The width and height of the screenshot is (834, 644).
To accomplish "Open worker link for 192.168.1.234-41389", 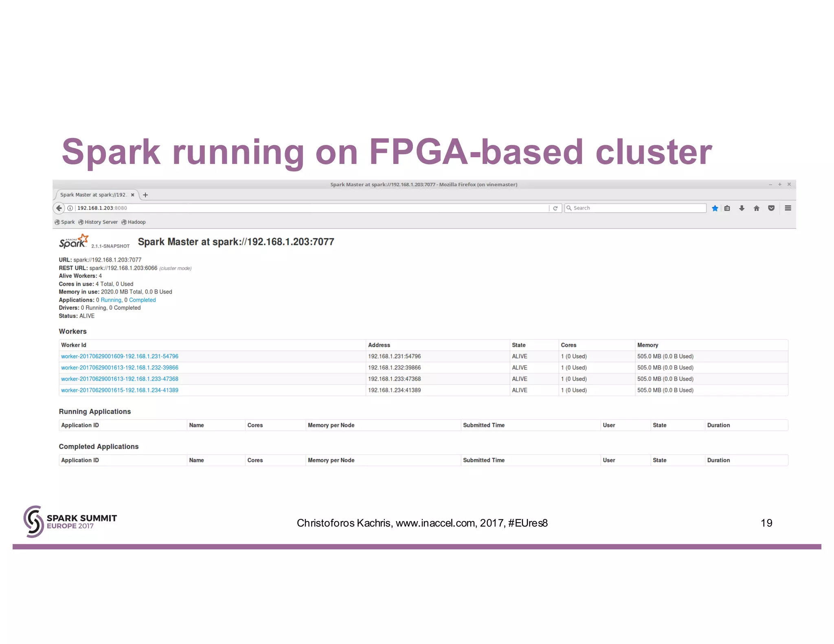I will 120,390.
